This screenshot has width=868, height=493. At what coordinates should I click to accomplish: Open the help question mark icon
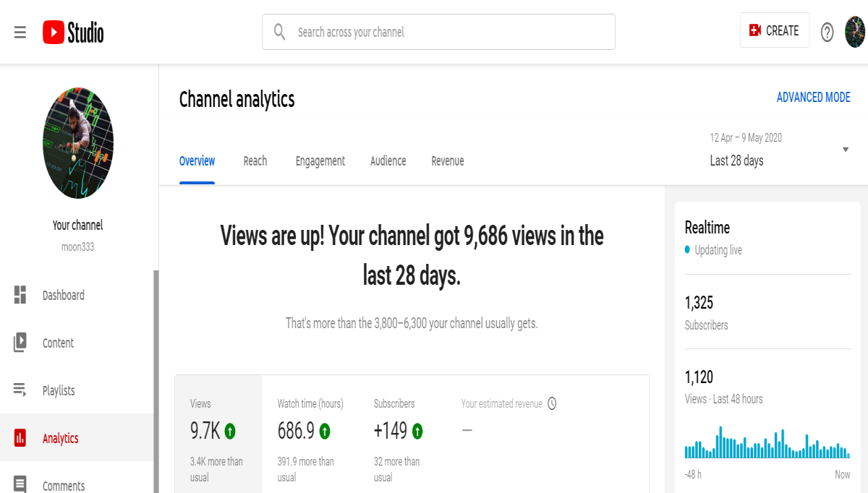click(x=827, y=33)
